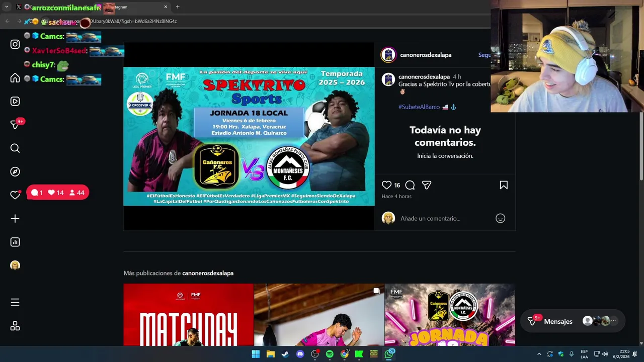Image resolution: width=644 pixels, height=362 pixels.
Task: Open Chrome from the taskbar
Action: point(345,354)
